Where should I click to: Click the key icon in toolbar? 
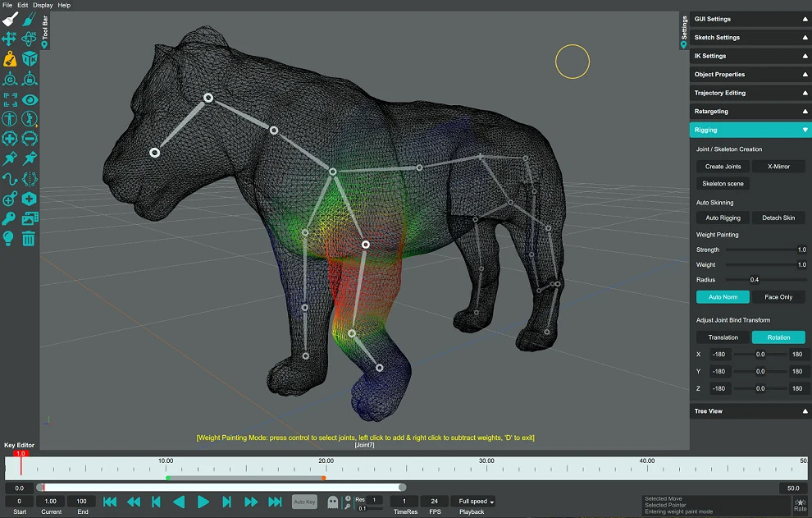tap(9, 218)
